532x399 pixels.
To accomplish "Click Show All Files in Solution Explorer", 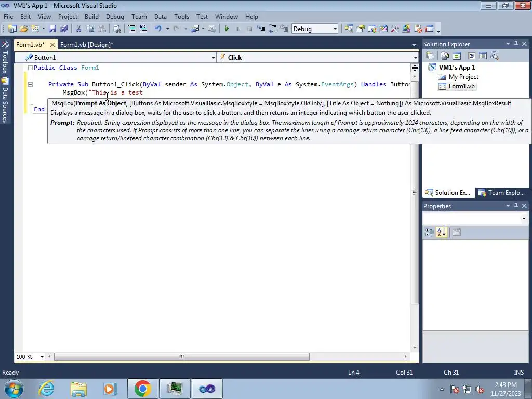I will [x=445, y=56].
